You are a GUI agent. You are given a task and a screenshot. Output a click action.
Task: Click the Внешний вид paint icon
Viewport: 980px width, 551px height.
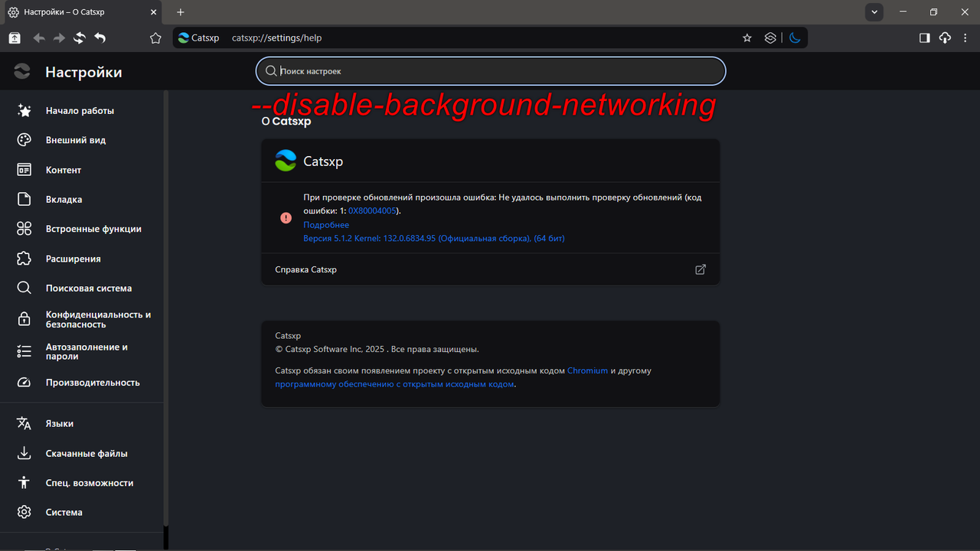24,140
